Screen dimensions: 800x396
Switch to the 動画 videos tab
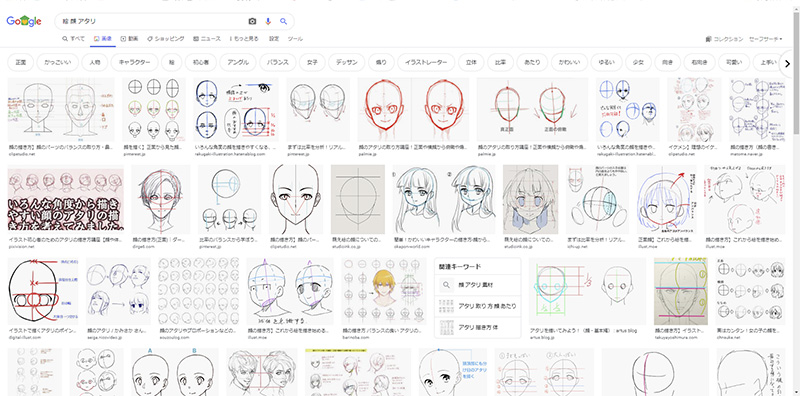pos(130,39)
